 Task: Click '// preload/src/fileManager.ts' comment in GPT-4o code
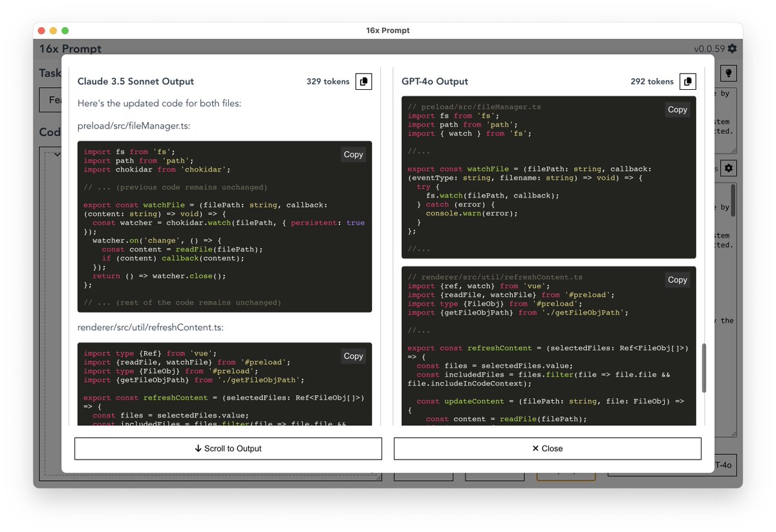474,107
